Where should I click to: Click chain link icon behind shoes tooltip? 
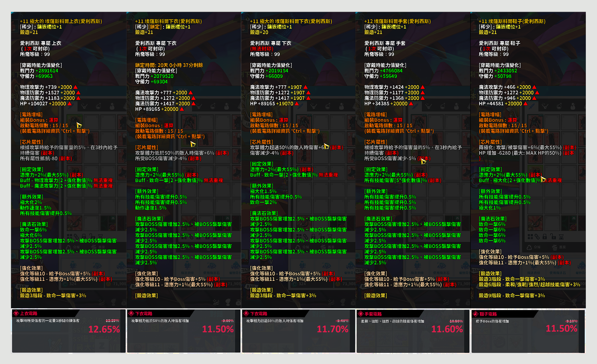tap(537, 236)
